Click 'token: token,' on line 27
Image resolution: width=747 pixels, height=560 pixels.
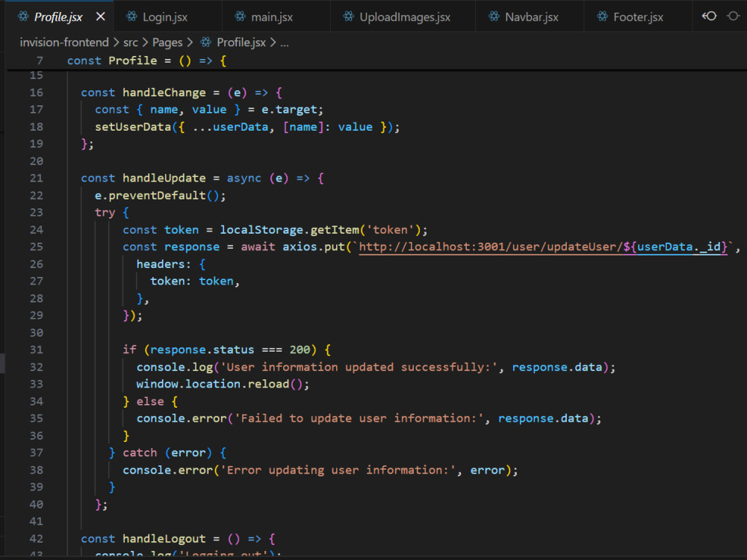pos(195,281)
